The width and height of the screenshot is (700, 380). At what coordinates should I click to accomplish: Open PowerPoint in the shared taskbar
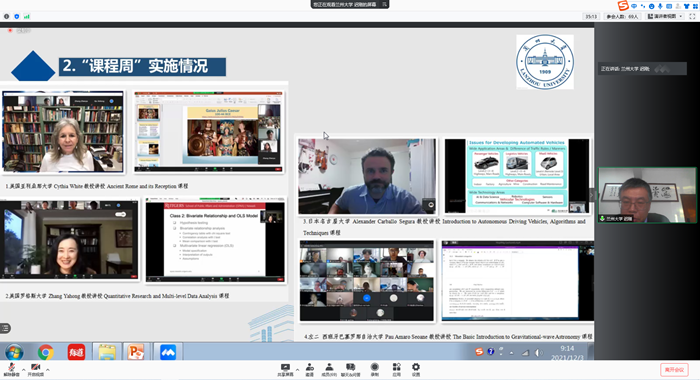pyautogui.click(x=136, y=352)
